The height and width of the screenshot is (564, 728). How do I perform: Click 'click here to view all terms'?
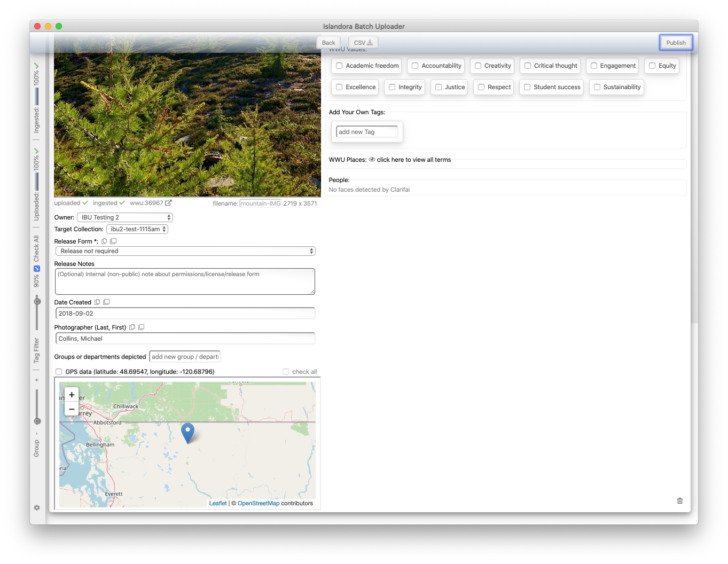coord(414,160)
